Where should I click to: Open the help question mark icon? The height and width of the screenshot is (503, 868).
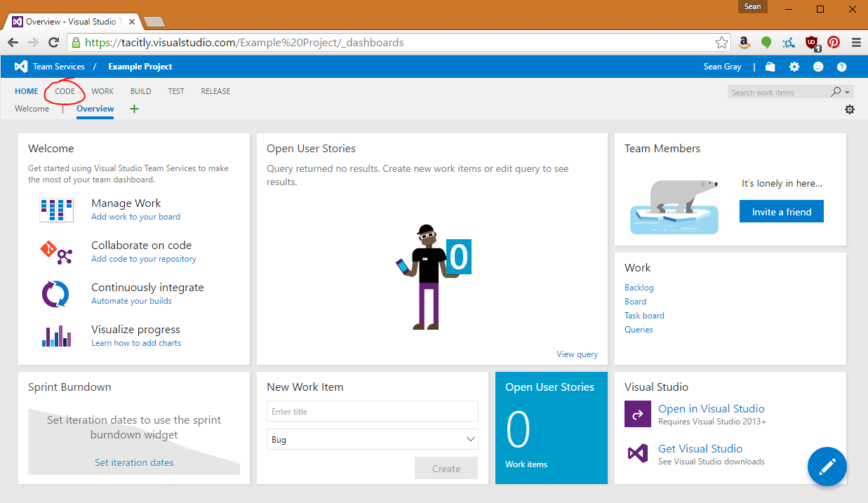(x=842, y=67)
